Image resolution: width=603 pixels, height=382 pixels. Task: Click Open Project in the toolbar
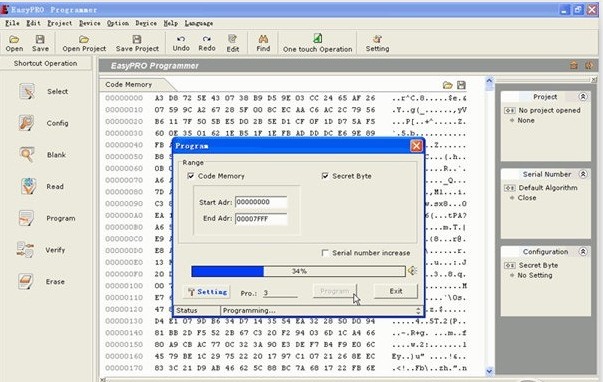pyautogui.click(x=84, y=43)
